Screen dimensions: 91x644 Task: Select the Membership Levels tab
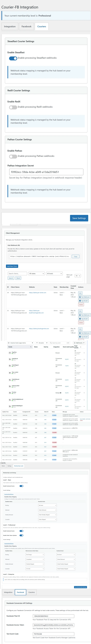[x=19, y=466]
